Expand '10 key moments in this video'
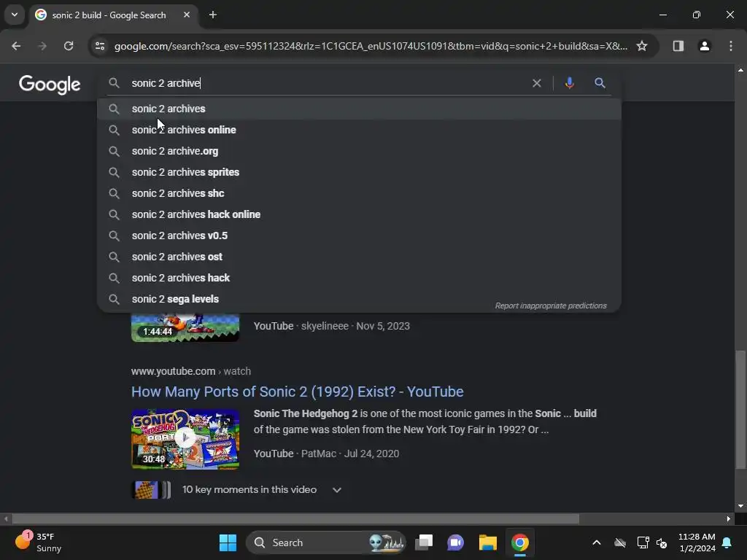Screen dimensions: 747x560 click(x=337, y=490)
